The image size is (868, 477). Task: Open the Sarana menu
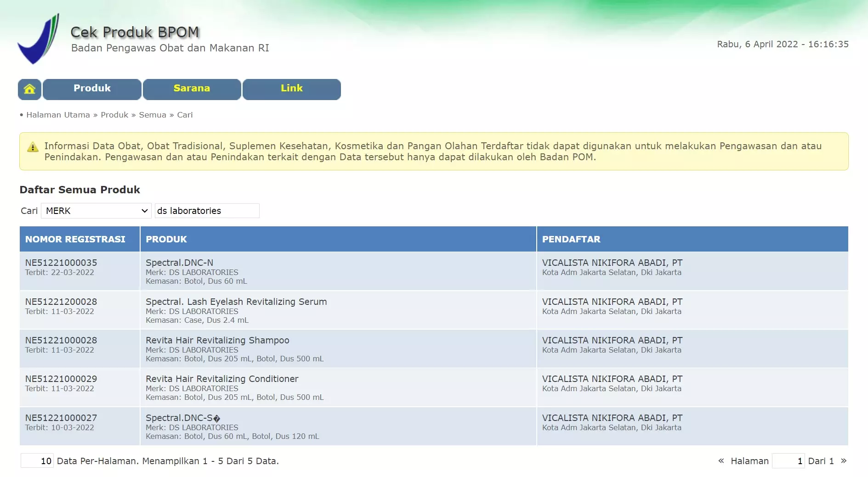tap(192, 89)
